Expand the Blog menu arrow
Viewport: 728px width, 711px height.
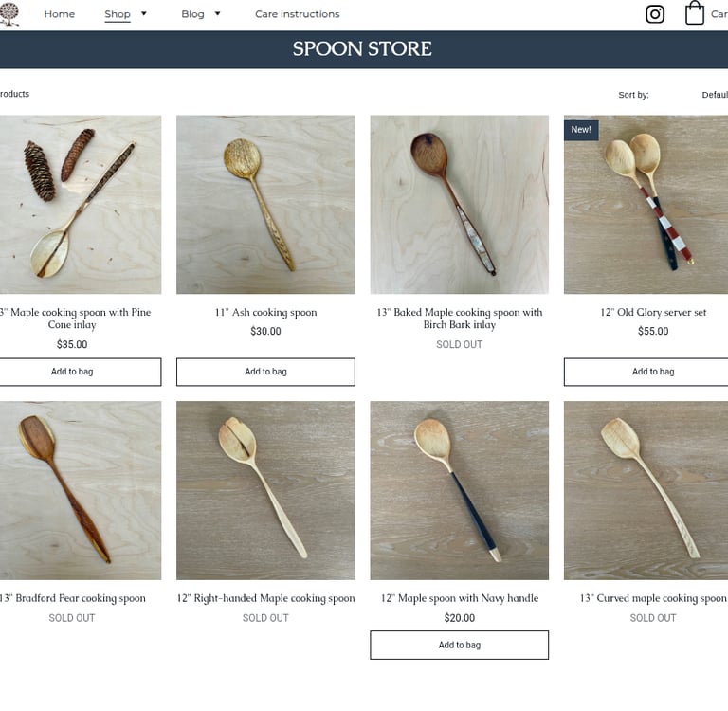(217, 14)
